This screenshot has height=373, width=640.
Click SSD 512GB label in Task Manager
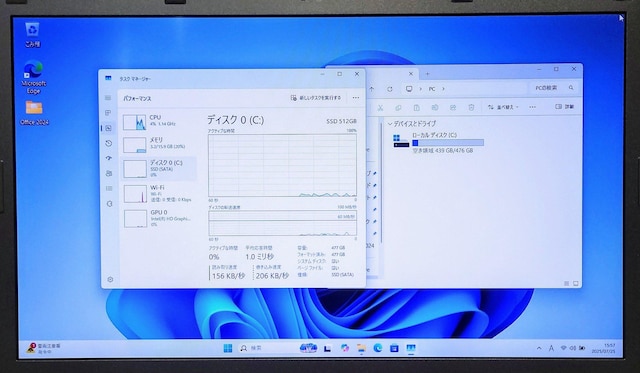(341, 121)
